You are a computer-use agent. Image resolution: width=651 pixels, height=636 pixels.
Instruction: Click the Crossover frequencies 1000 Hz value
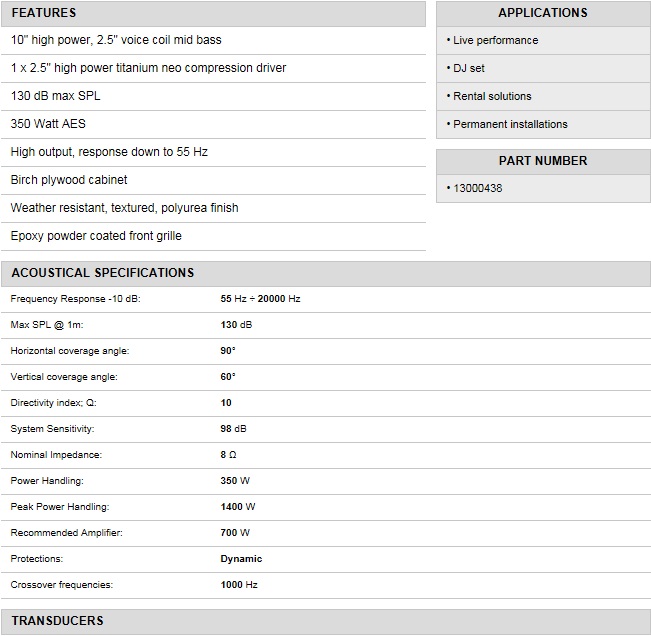pyautogui.click(x=239, y=585)
